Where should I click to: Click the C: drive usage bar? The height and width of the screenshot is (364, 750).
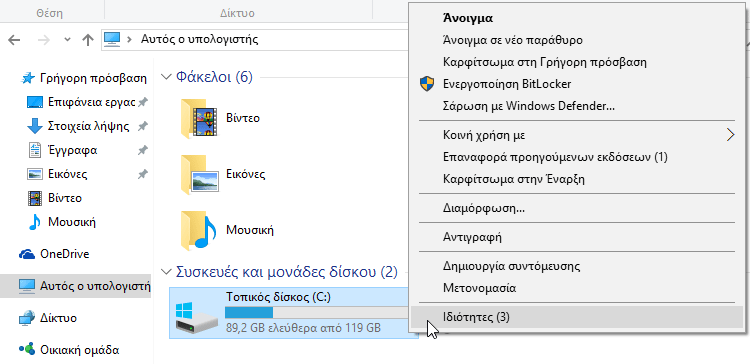click(317, 312)
